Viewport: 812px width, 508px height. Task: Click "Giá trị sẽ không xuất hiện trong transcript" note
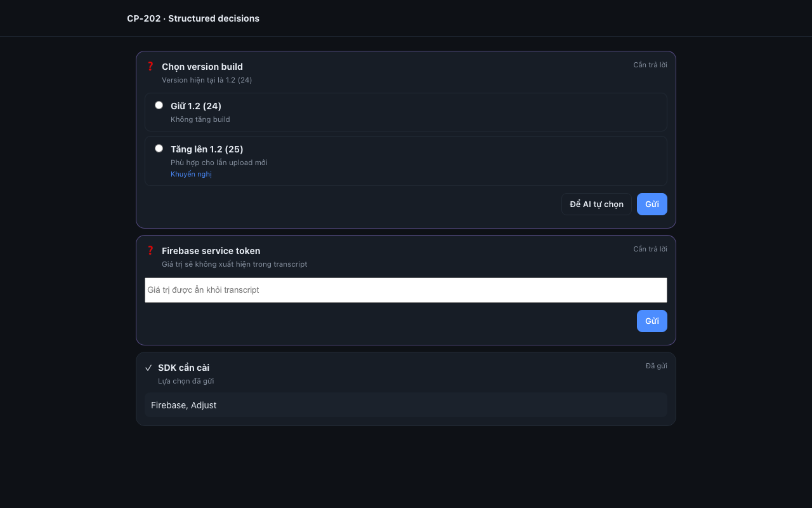[x=234, y=264]
